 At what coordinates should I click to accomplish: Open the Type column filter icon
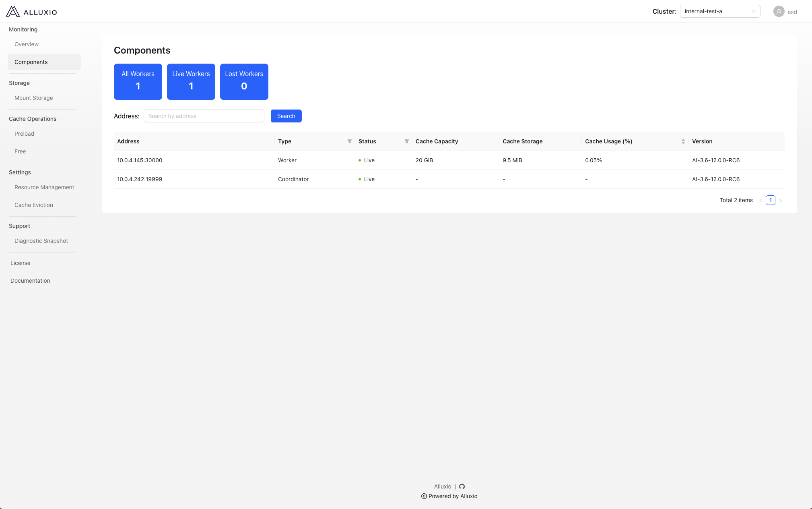[349, 141]
